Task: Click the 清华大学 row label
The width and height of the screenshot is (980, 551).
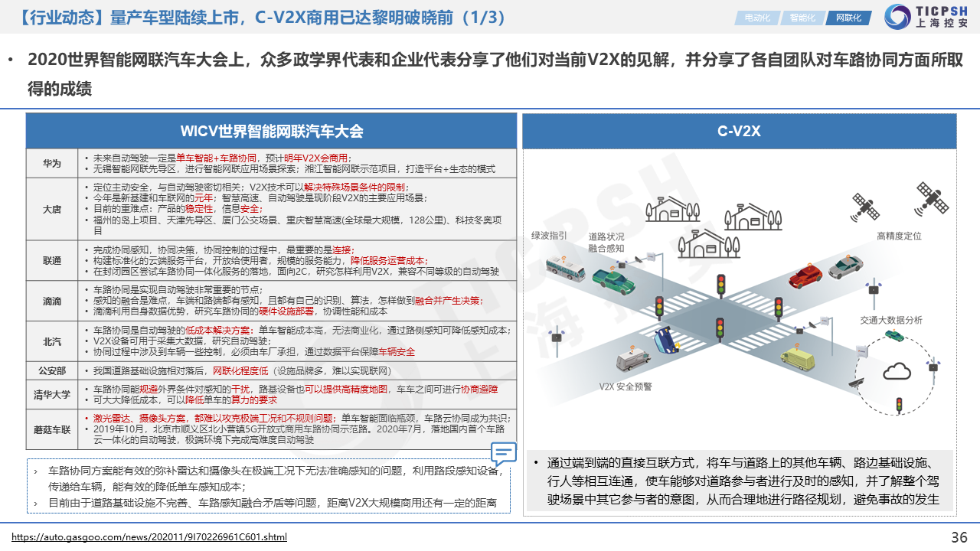Action: [x=52, y=394]
